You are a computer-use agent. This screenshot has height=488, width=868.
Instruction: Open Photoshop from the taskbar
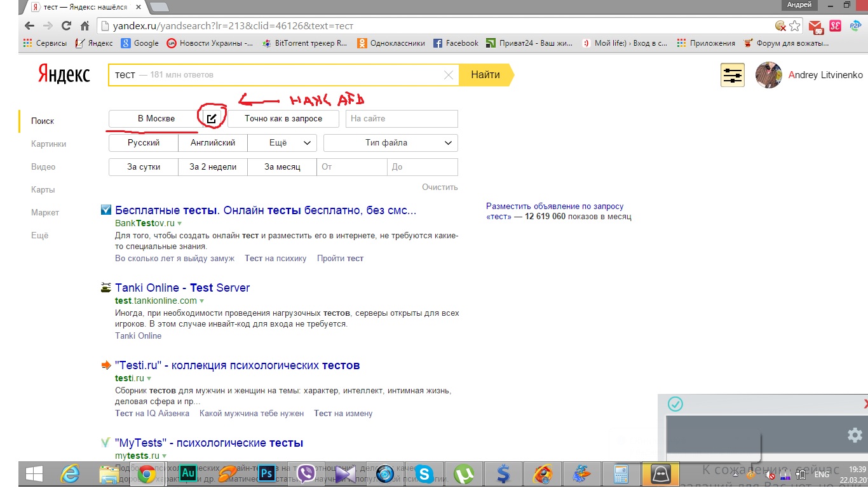(x=268, y=473)
